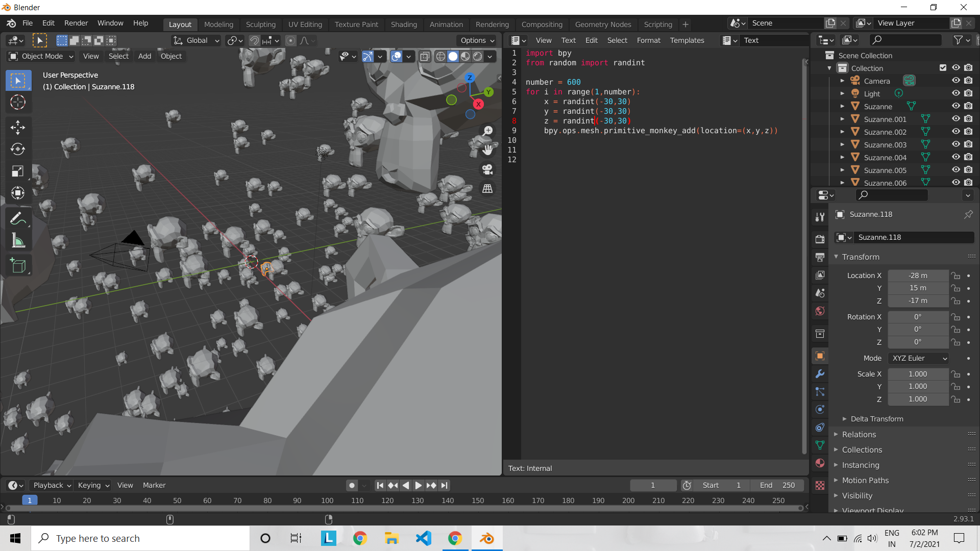Expand the Delta Transform section
980x551 pixels.
(x=876, y=419)
